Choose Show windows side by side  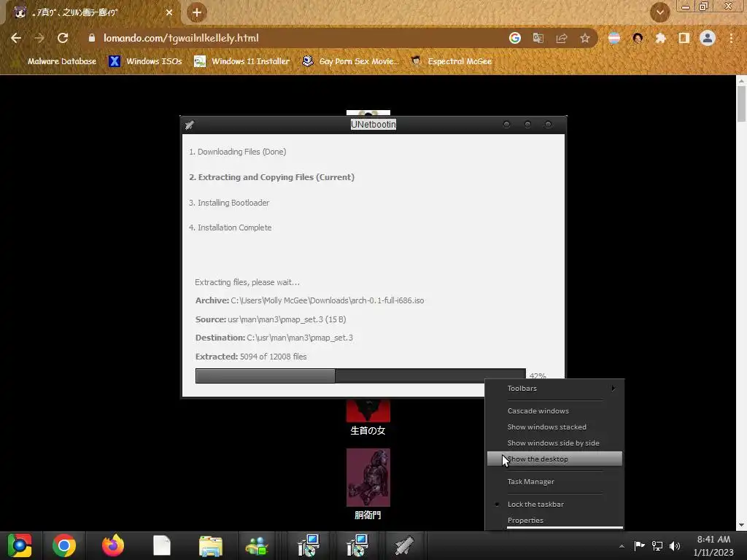tap(554, 443)
